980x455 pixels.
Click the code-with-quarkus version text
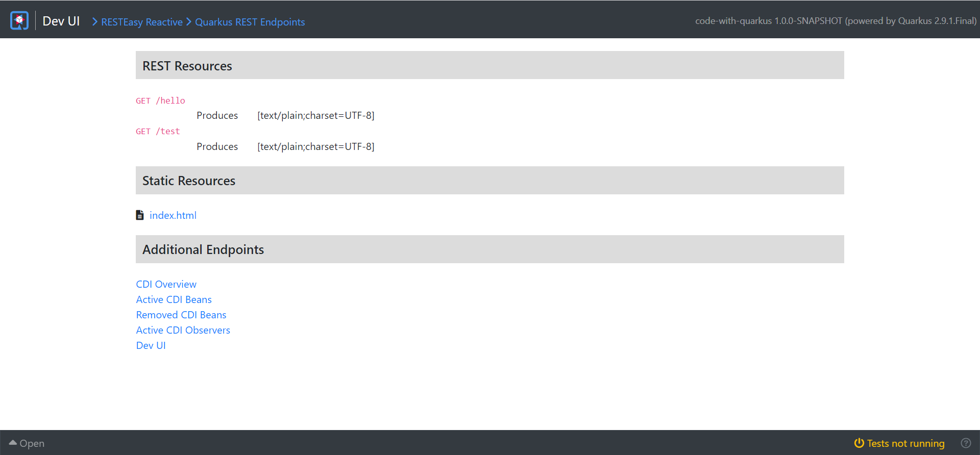pos(836,21)
